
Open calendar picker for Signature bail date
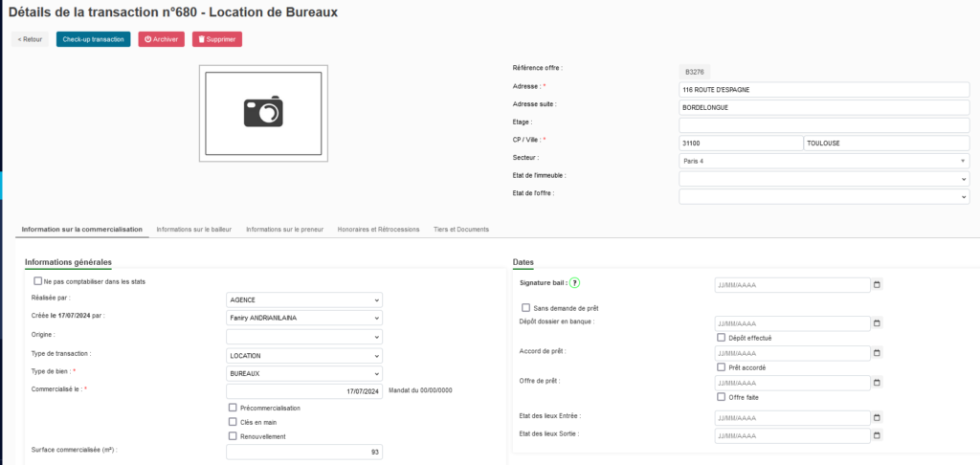click(877, 284)
